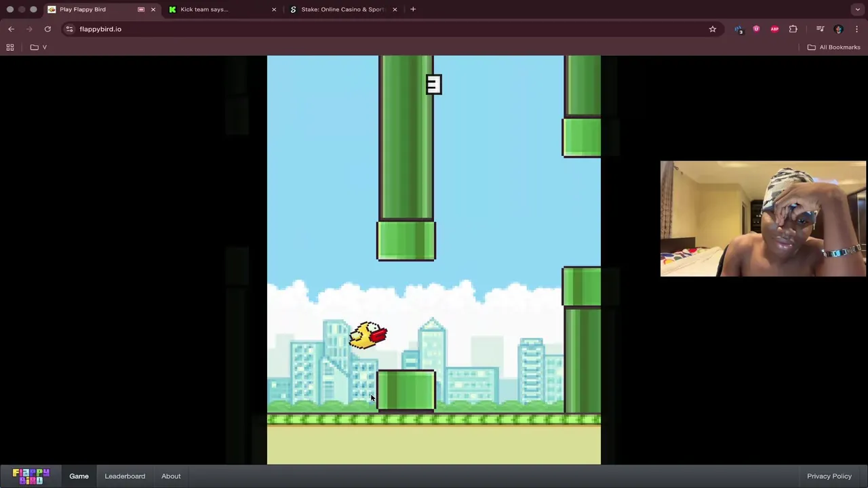Open the Chrome profile avatar
The height and width of the screenshot is (488, 868).
(x=838, y=29)
